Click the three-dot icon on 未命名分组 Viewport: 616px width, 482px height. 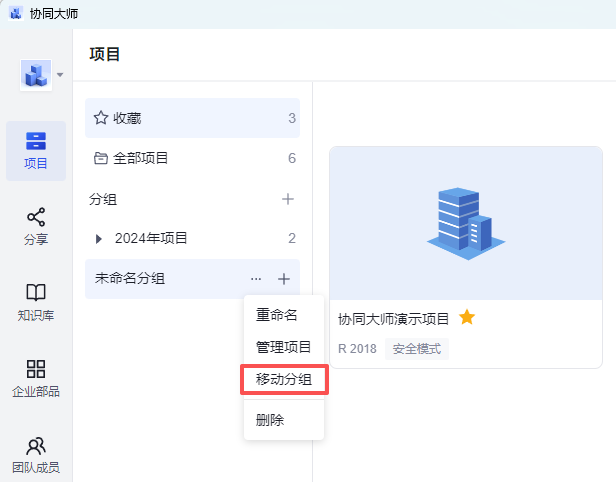tap(256, 279)
